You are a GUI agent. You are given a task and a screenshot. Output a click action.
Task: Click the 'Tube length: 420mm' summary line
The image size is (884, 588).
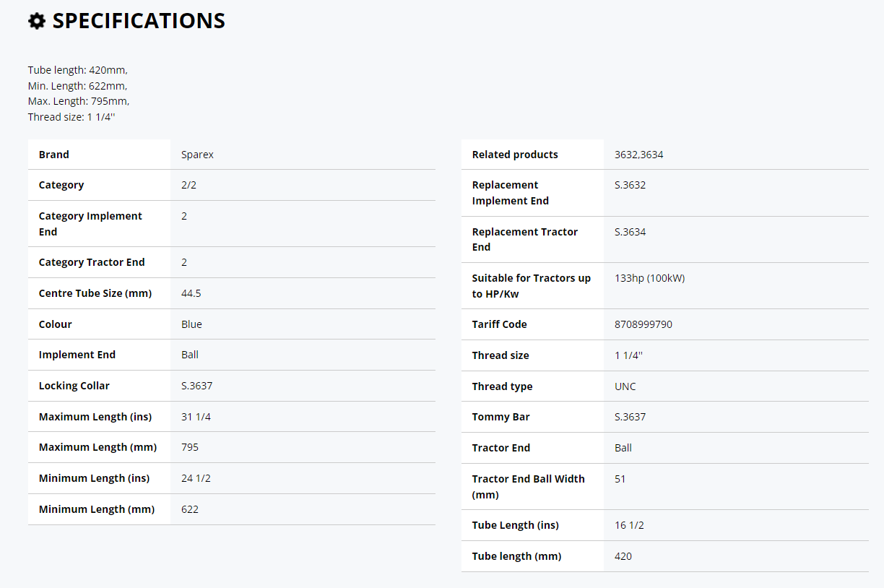point(77,70)
